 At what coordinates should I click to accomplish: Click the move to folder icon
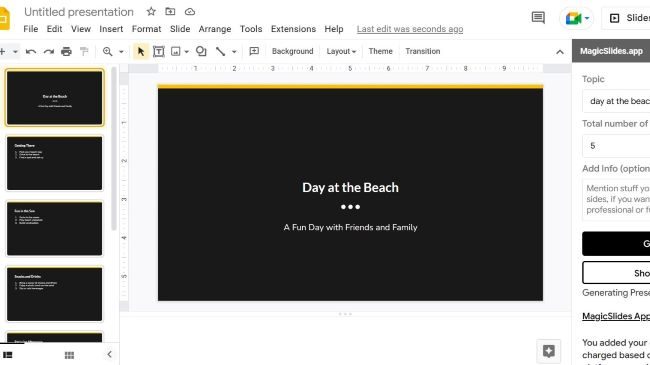pyautogui.click(x=170, y=12)
